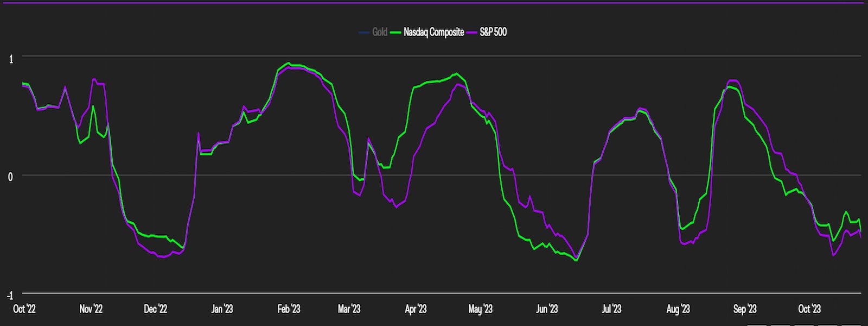This screenshot has height=326, width=868.
Task: Toggle the Gold series in the legend
Action: (x=373, y=32)
